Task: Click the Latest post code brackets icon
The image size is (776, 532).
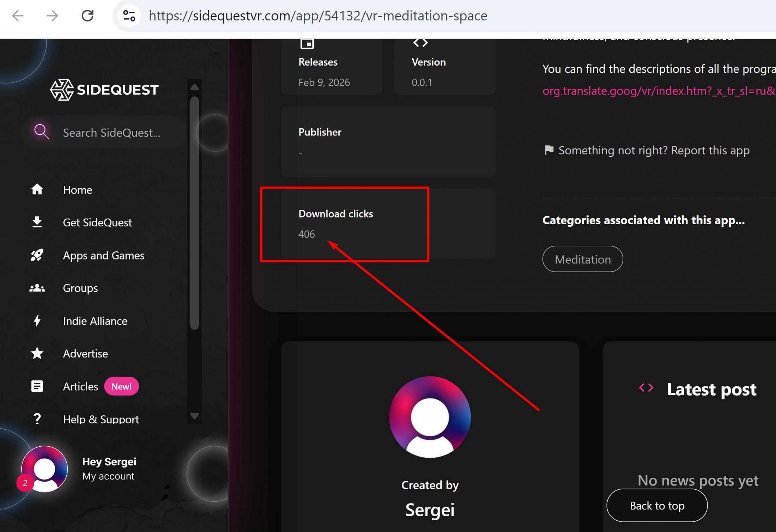Action: point(646,388)
